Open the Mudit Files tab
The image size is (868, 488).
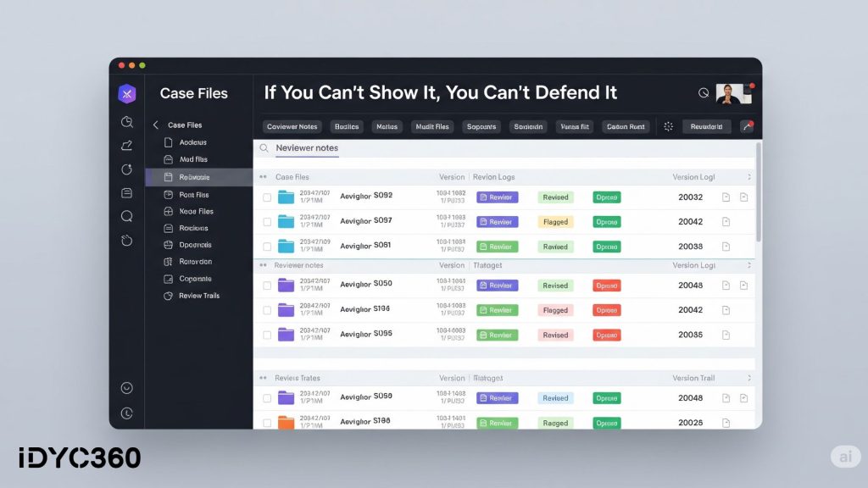click(431, 126)
